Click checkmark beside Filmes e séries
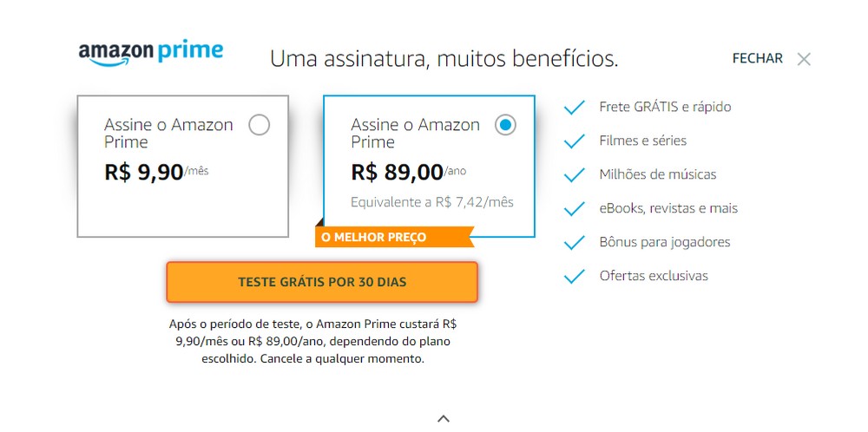This screenshot has height=432, width=868. [x=574, y=141]
